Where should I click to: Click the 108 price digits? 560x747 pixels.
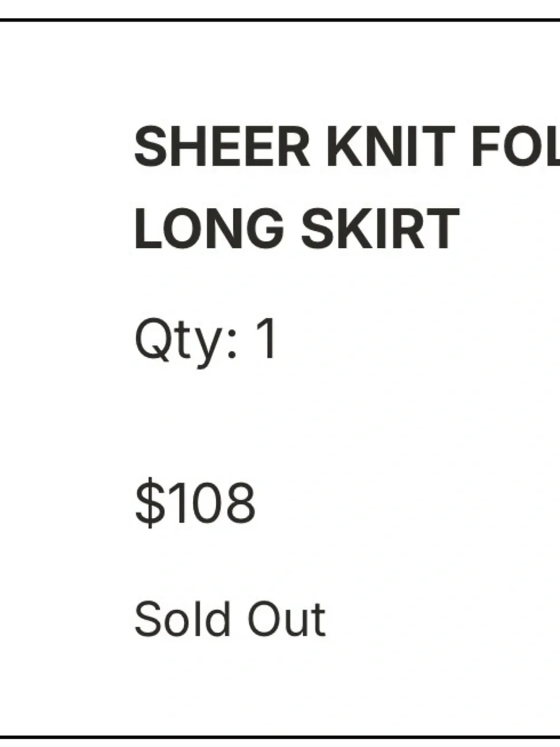tap(212, 503)
